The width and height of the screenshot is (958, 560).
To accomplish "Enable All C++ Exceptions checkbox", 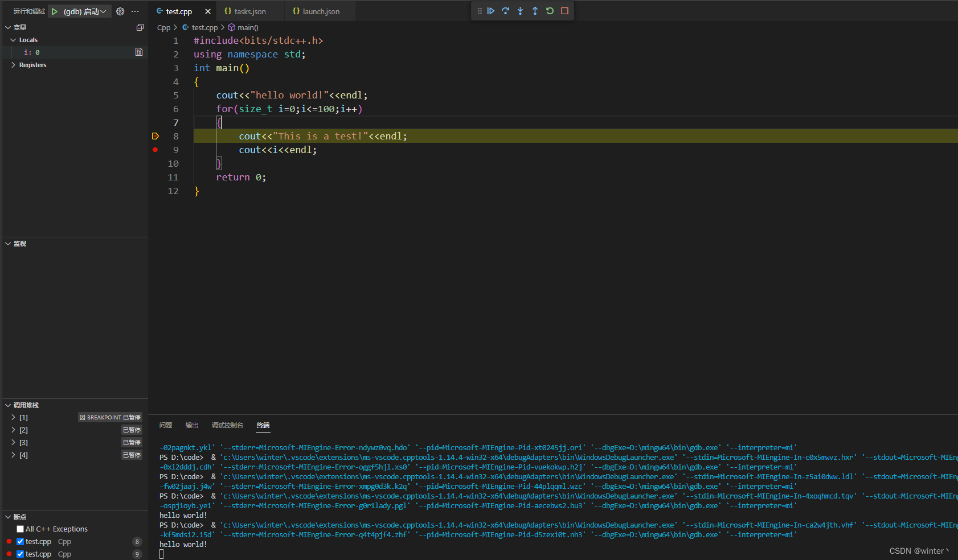I will click(x=21, y=529).
